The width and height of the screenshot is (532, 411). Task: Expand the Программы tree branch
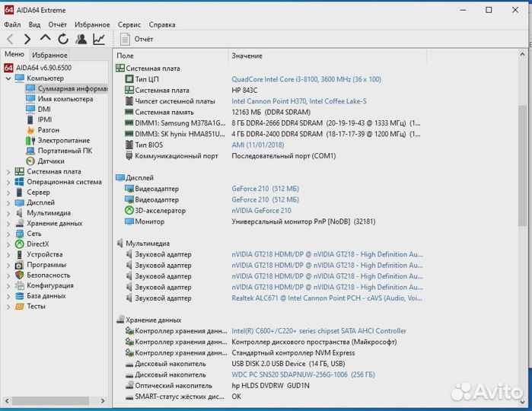point(8,265)
